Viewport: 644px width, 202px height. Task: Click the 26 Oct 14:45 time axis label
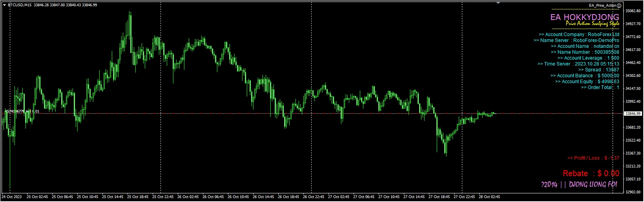point(263,197)
